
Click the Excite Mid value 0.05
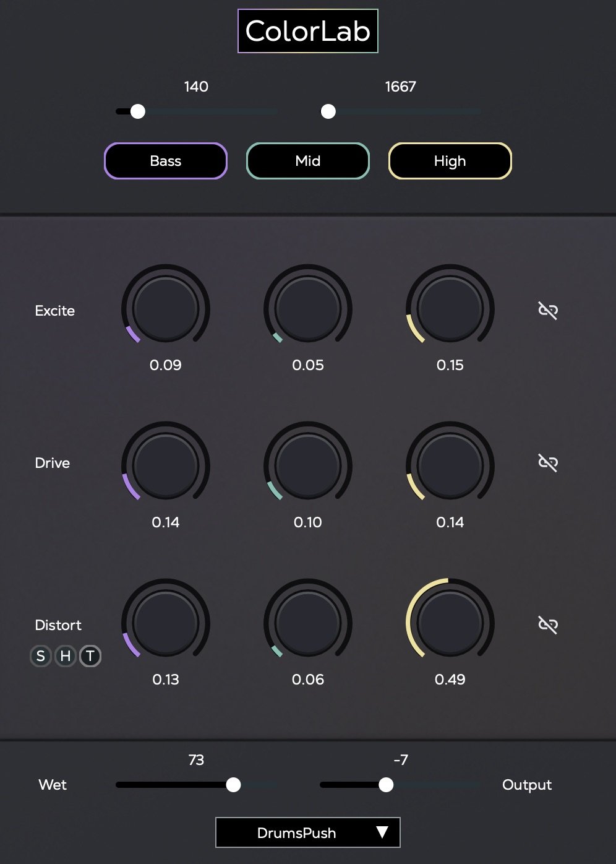pos(308,365)
